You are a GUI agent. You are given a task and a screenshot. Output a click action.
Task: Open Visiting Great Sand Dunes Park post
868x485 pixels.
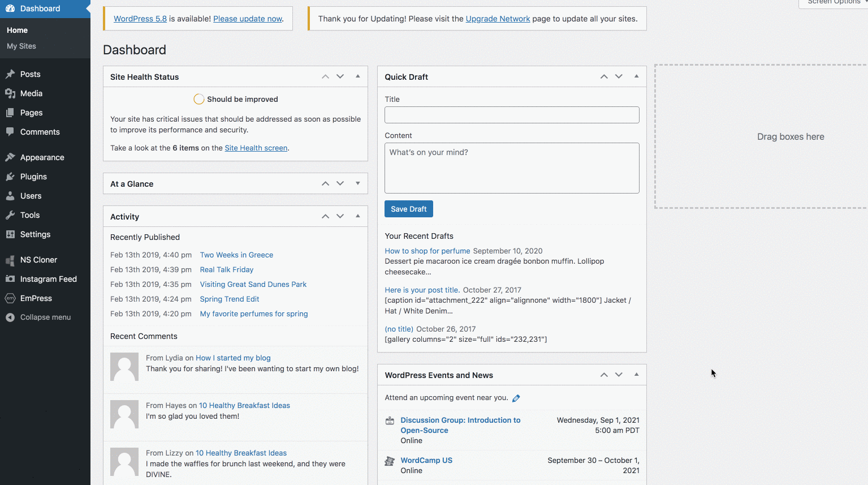click(253, 284)
